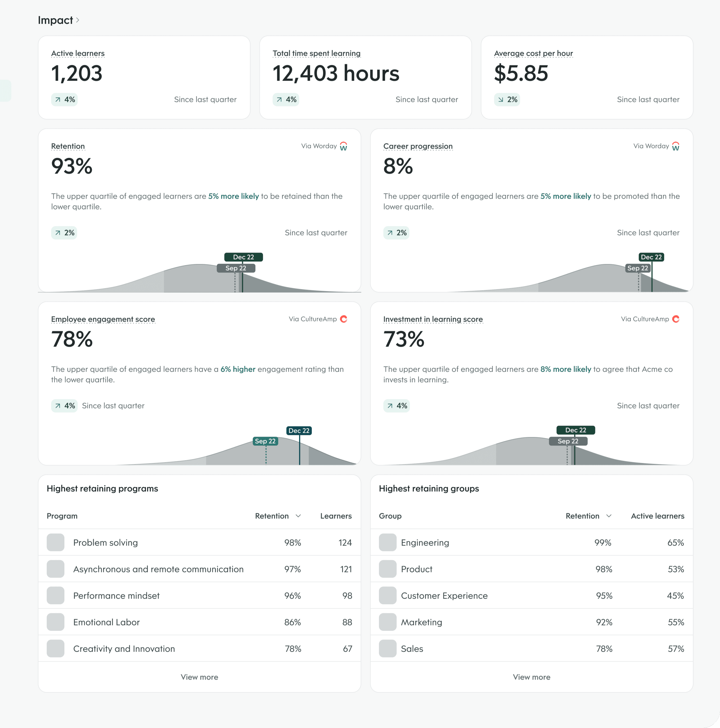Viewport: 720px width, 728px height.
Task: Click the upward trend arrow on Active learners badge
Action: 57,99
